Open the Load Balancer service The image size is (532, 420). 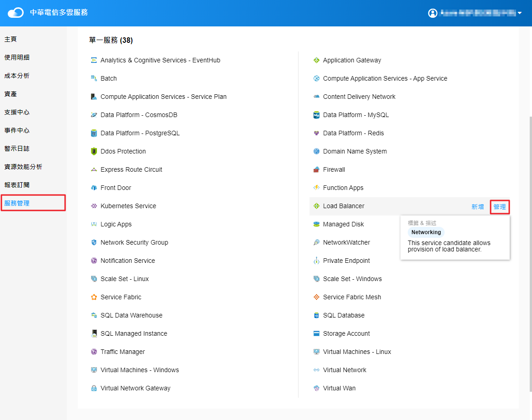[x=344, y=206]
